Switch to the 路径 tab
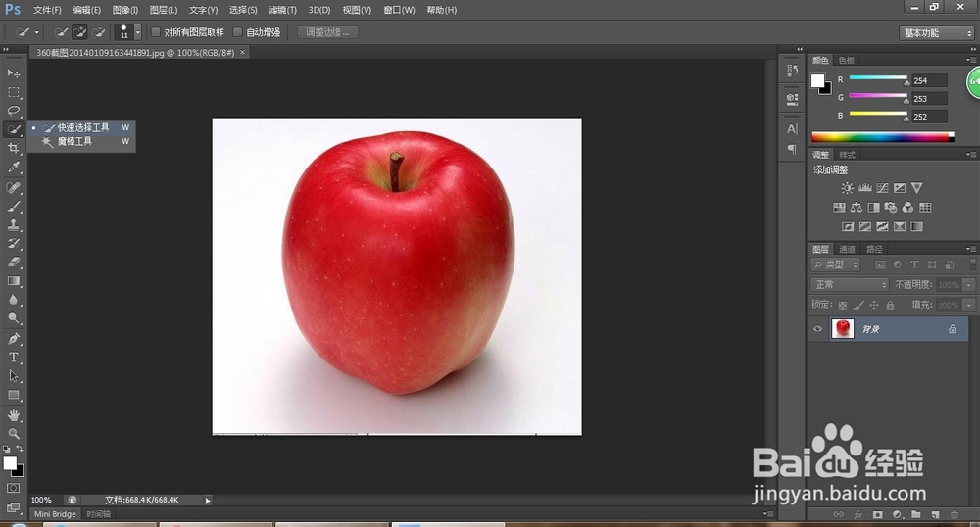The image size is (980, 527). click(x=874, y=249)
